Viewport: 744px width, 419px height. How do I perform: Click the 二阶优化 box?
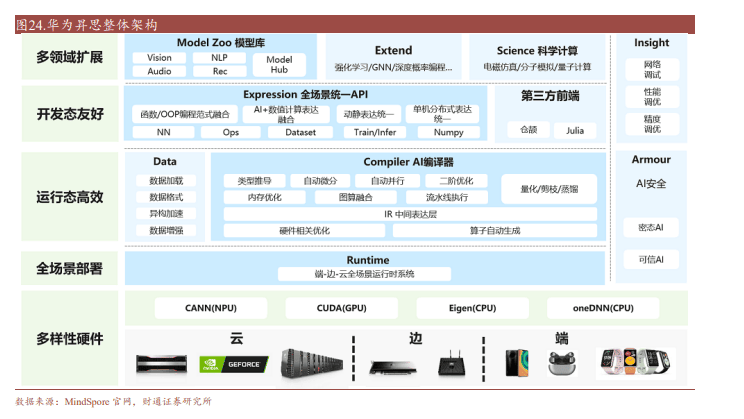pos(456,181)
